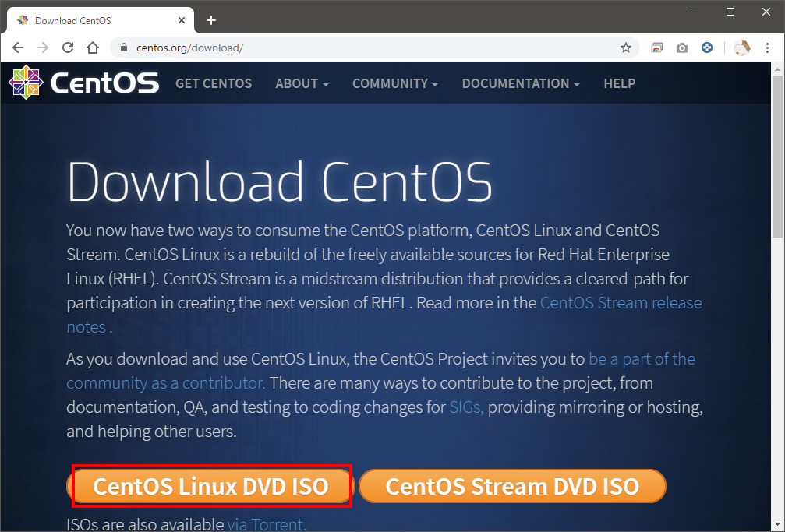Click the camera screenshot extension icon
Screen dimensions: 785x532
[682, 48]
